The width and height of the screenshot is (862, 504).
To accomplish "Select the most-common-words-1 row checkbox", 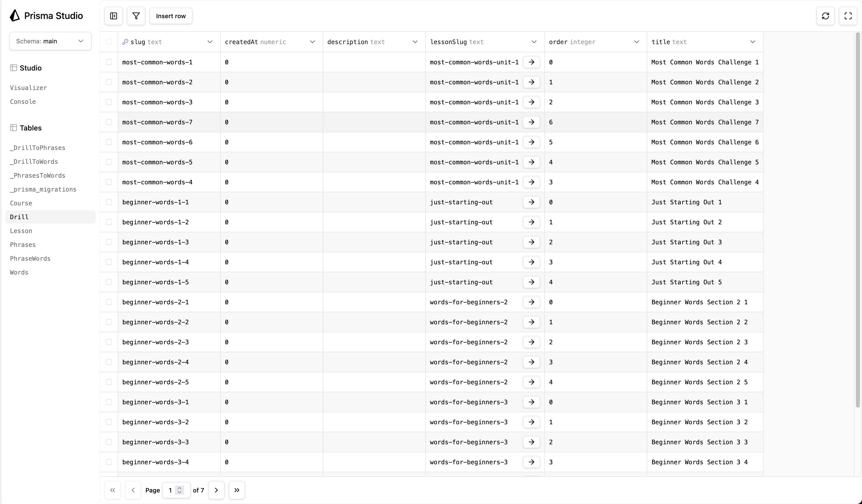I will tap(109, 62).
